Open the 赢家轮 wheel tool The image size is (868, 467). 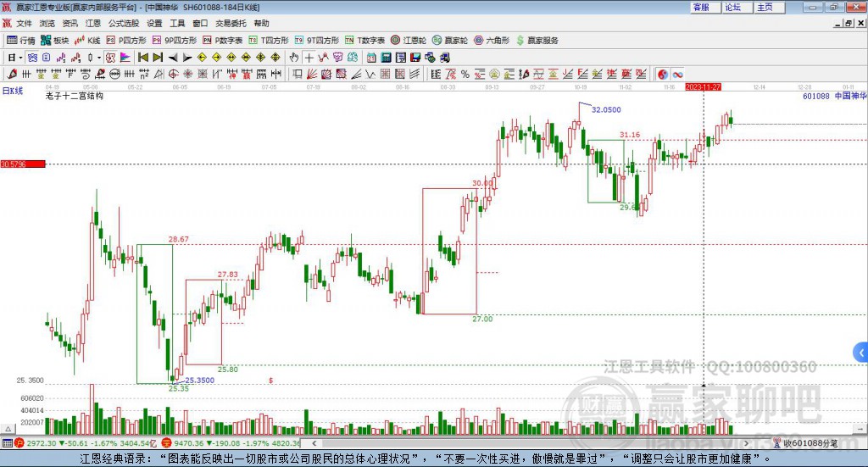tap(450, 40)
